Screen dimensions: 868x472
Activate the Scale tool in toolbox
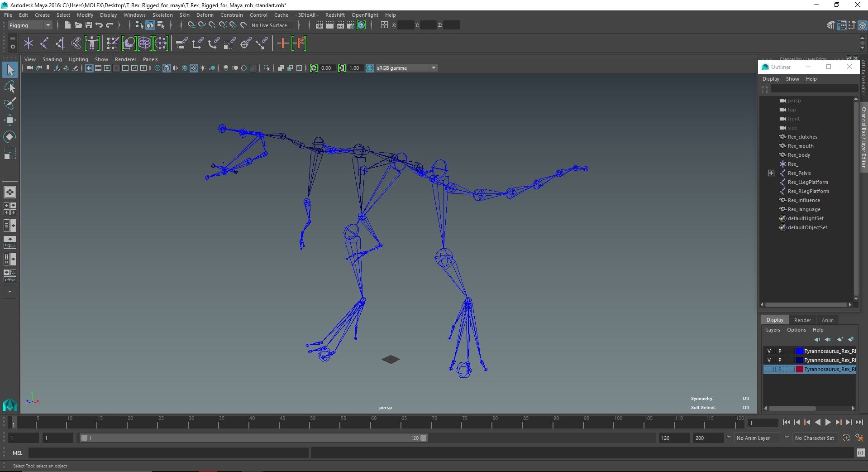pos(10,154)
